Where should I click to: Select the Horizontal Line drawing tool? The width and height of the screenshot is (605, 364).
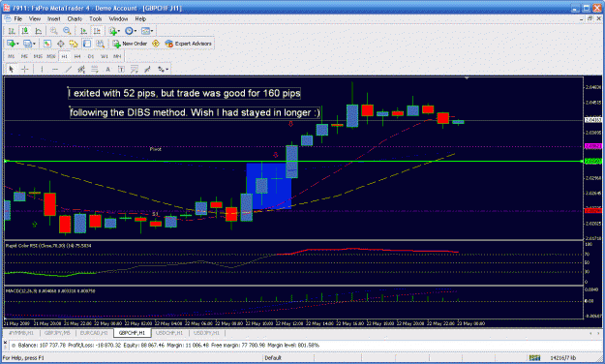(x=55, y=69)
